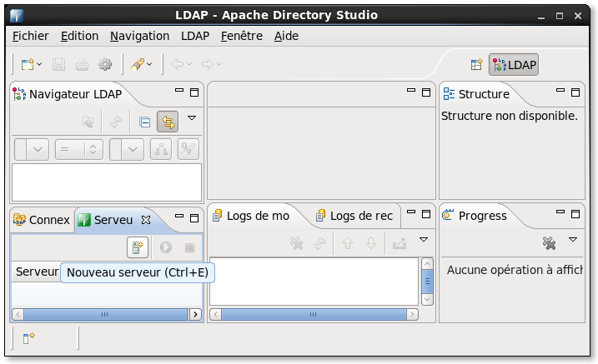The image size is (598, 364).
Task: Switch to the Logs de recherche tab
Action: (x=354, y=216)
